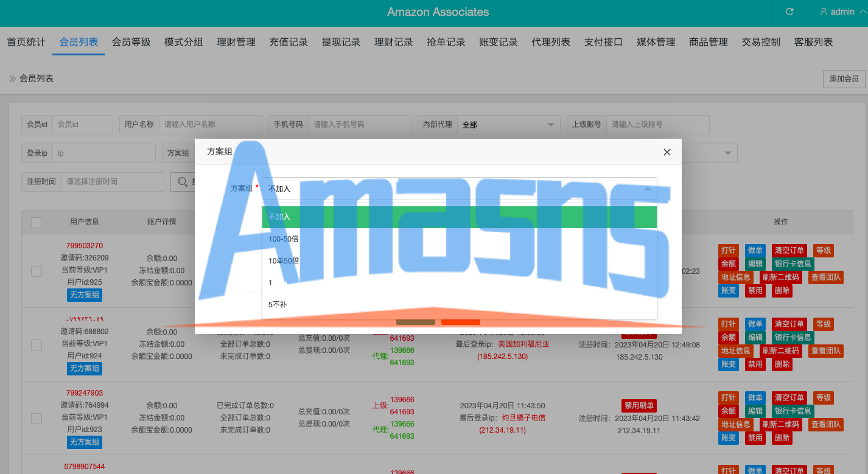Click 禁用刷单 tag for user 799247903

(639, 406)
